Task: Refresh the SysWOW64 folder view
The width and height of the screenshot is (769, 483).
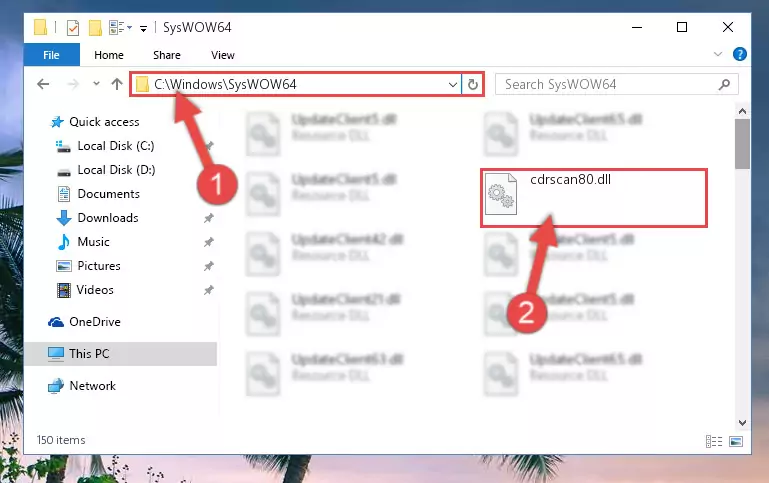Action: click(473, 84)
